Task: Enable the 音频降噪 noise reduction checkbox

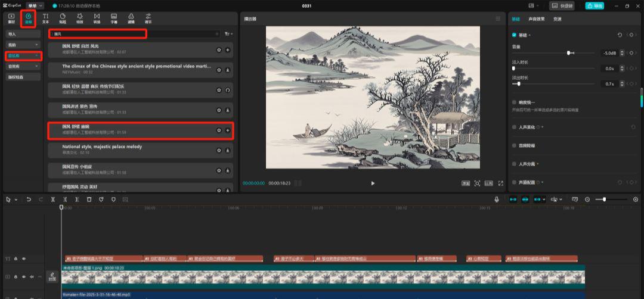Action: point(515,145)
